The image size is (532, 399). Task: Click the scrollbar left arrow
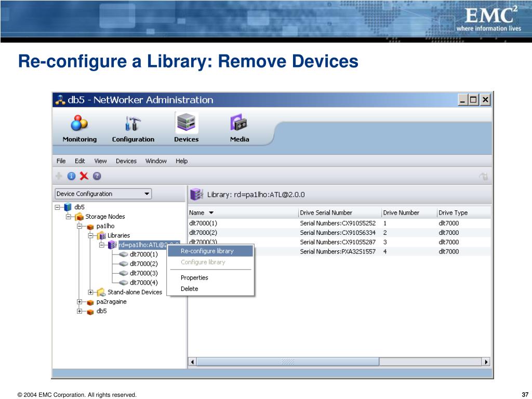pyautogui.click(x=192, y=362)
